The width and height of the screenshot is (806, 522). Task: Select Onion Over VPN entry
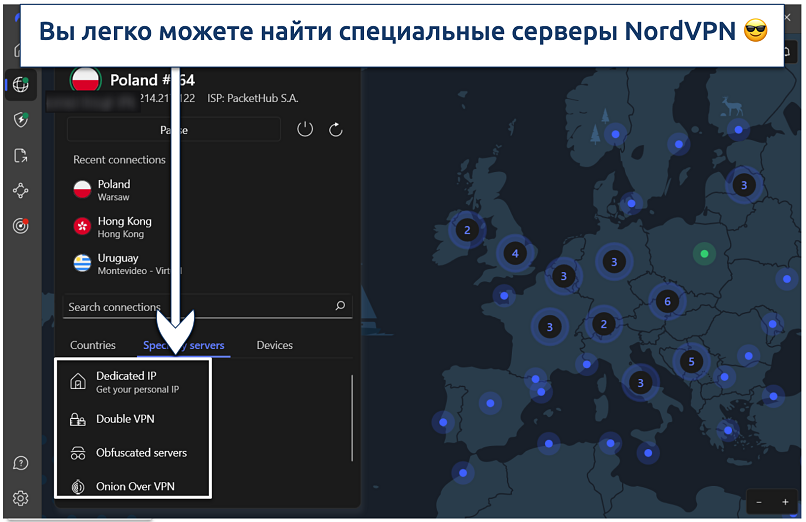click(133, 487)
